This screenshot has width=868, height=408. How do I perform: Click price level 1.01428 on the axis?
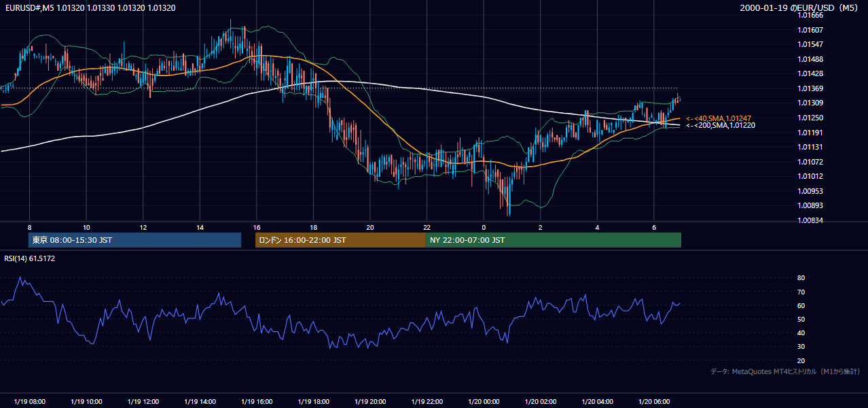click(810, 73)
